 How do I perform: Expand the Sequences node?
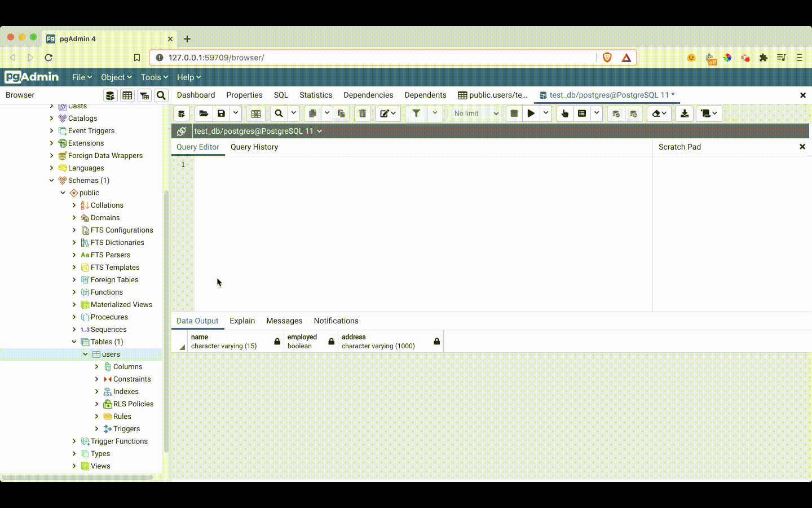(x=74, y=330)
